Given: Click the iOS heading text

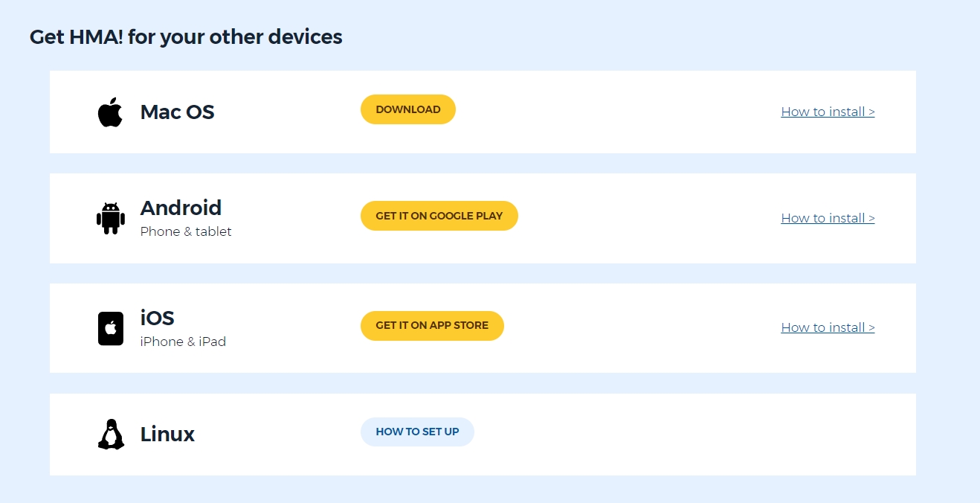Looking at the screenshot, I should (157, 318).
